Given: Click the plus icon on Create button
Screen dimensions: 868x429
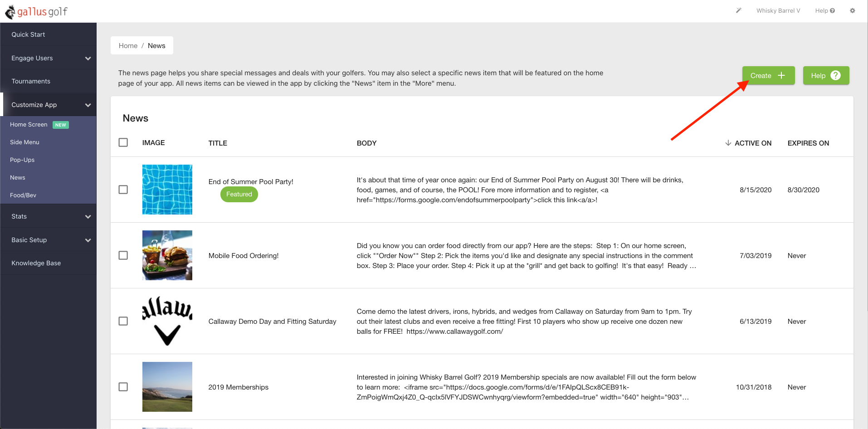Looking at the screenshot, I should pos(781,75).
